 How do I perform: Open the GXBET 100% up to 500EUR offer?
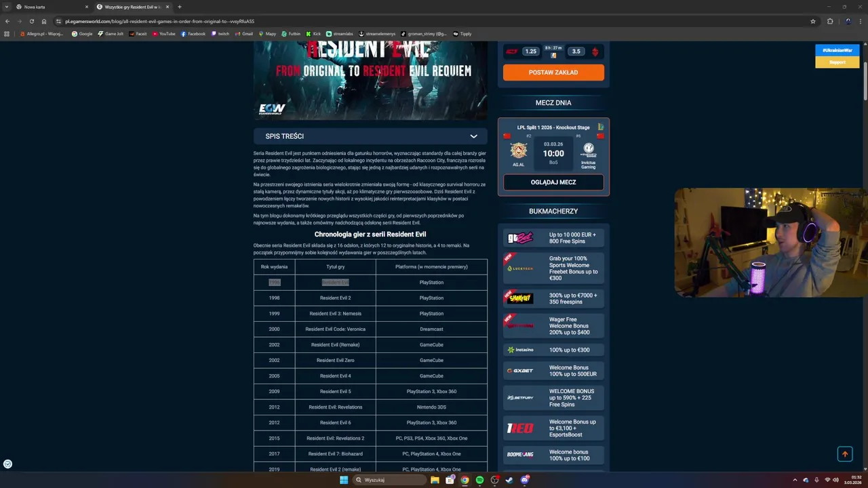(x=553, y=371)
